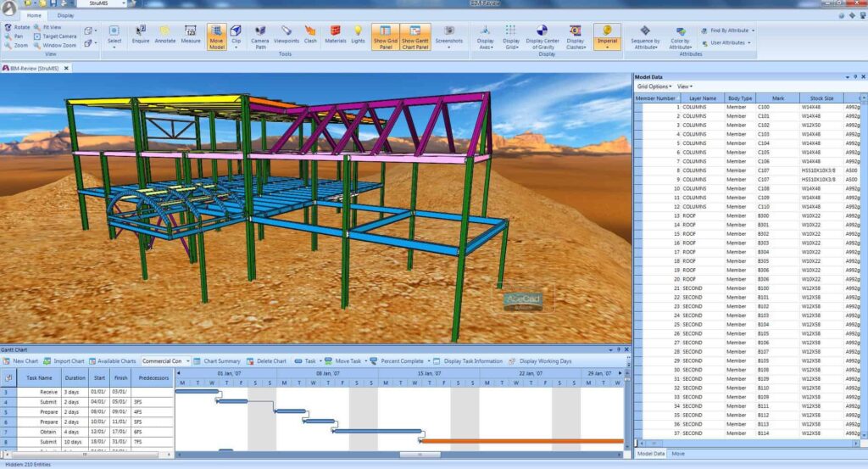Switch to the Display ribbon tab
Screen dimensions: 868x469
click(65, 15)
